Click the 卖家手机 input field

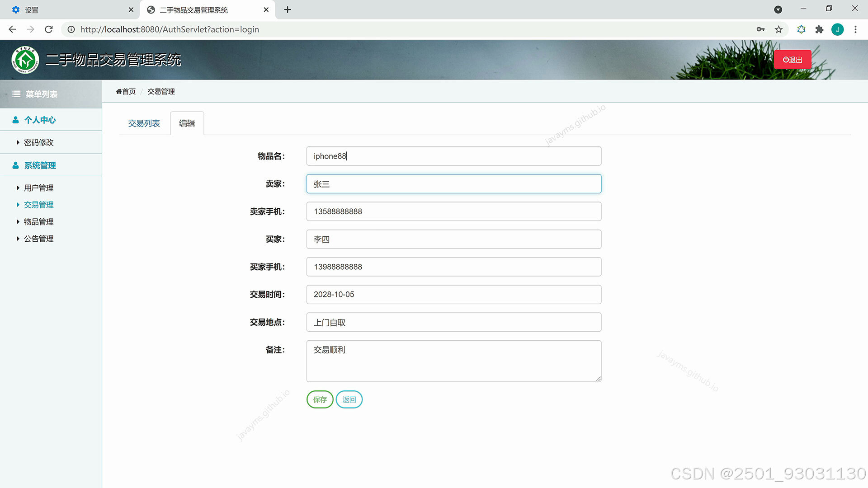[454, 211]
